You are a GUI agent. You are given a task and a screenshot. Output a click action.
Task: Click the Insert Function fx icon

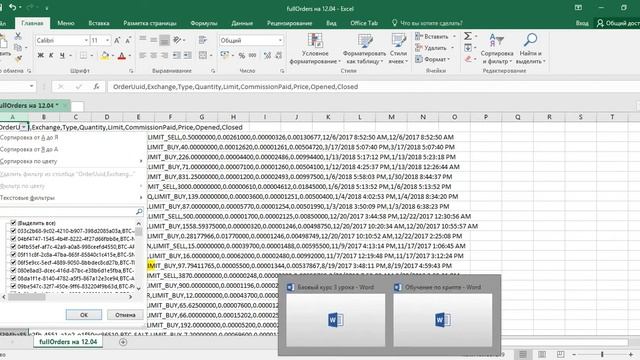click(x=96, y=87)
